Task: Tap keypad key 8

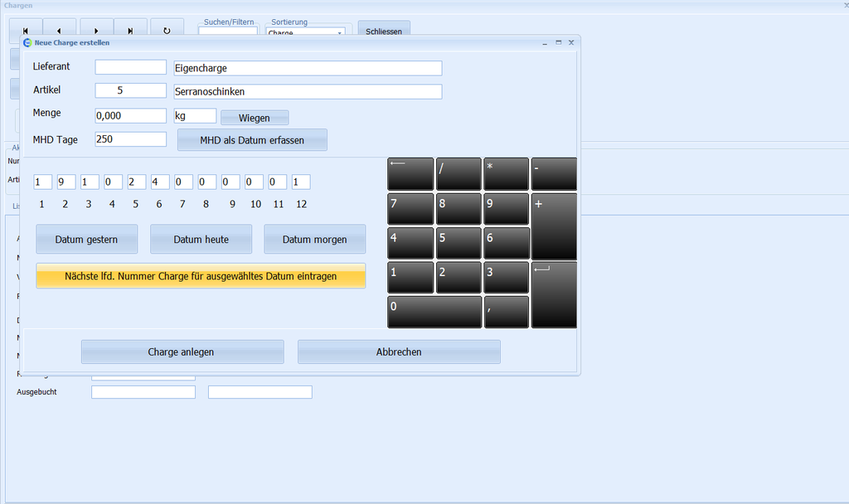Action: (x=458, y=209)
